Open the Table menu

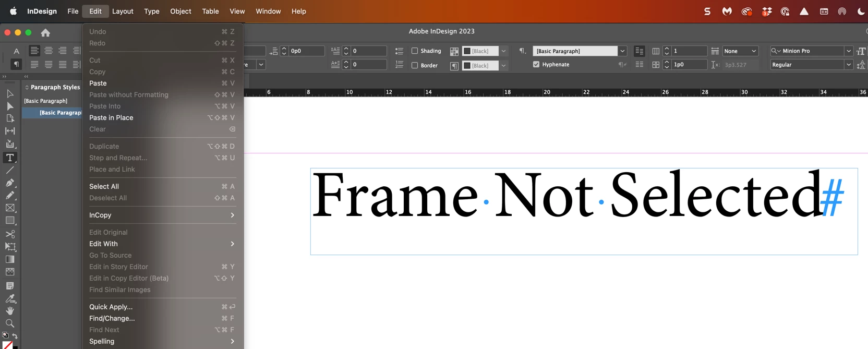(x=210, y=11)
